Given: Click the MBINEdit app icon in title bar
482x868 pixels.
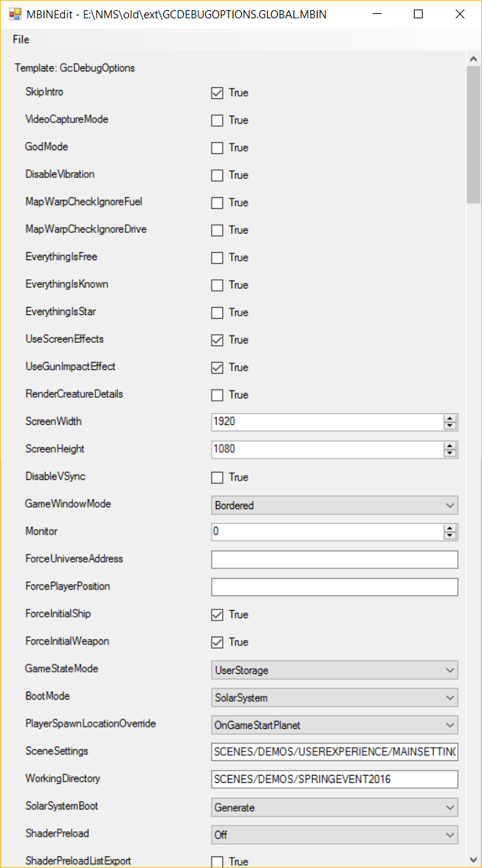Looking at the screenshot, I should 15,15.
